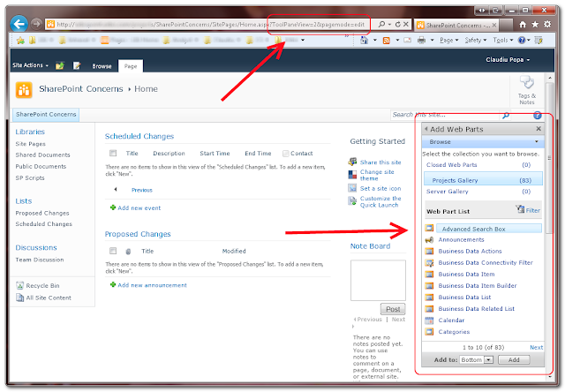Click Change site theme link
The height and width of the screenshot is (392, 565).
pyautogui.click(x=377, y=175)
